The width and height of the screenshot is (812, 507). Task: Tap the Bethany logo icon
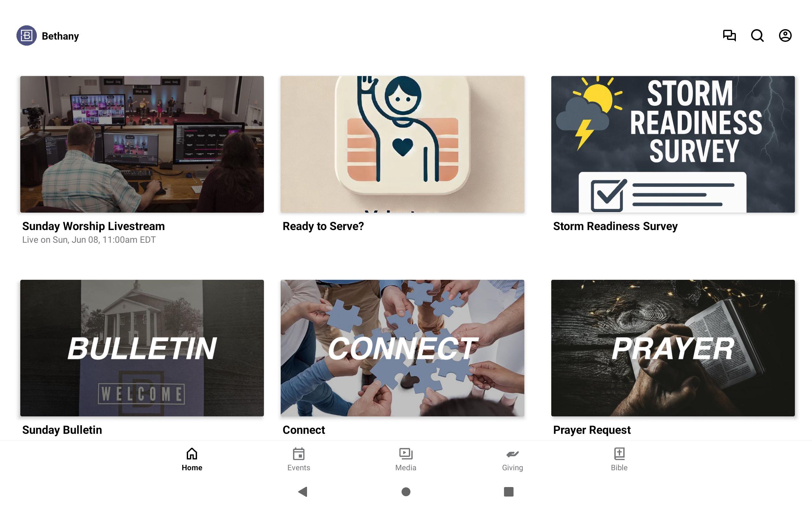tap(27, 35)
